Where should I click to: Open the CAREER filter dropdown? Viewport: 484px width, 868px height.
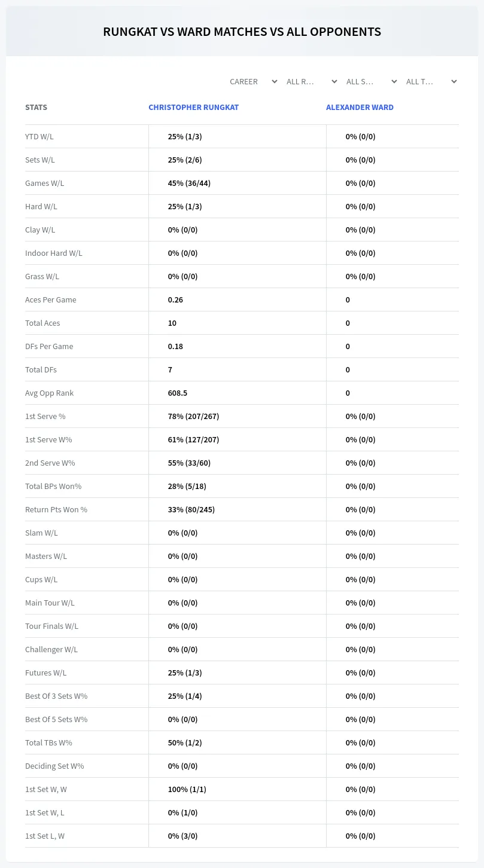(x=253, y=81)
